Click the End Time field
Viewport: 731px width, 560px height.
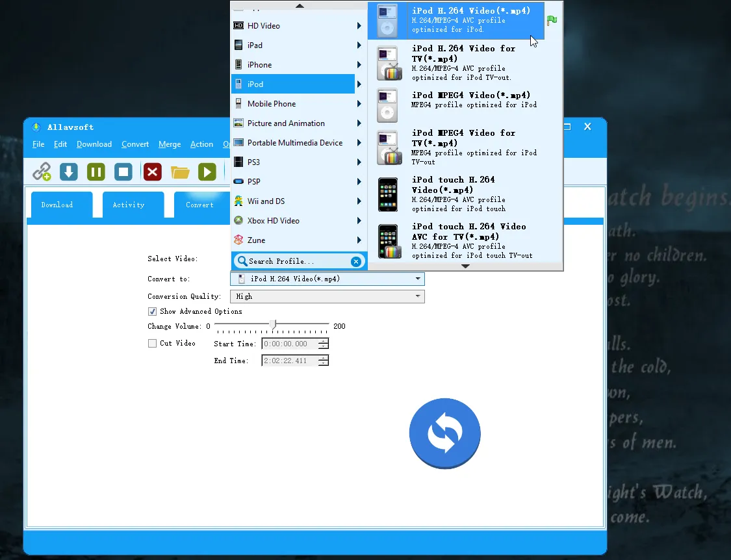coord(290,361)
